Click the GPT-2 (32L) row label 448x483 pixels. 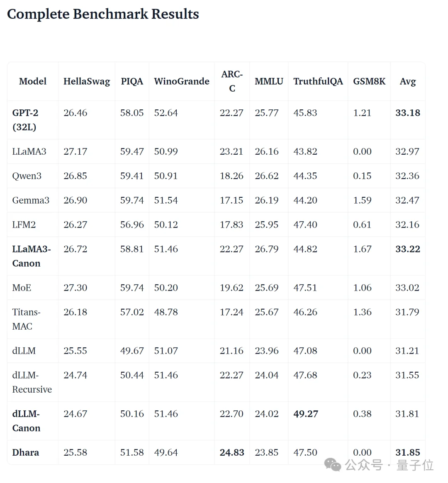tap(25, 120)
